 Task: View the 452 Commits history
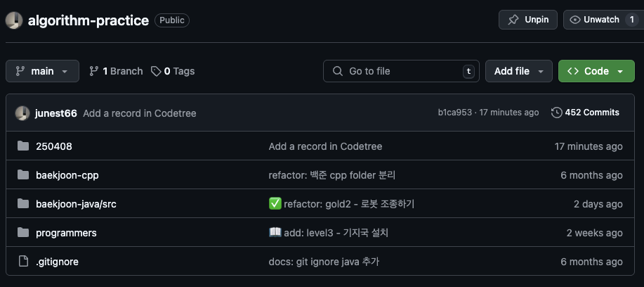pyautogui.click(x=585, y=113)
